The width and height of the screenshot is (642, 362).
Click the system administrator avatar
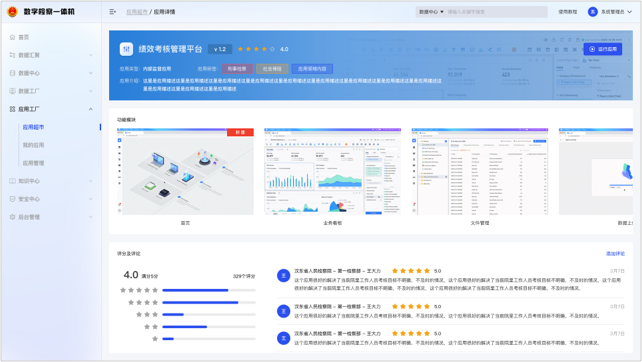tap(592, 12)
